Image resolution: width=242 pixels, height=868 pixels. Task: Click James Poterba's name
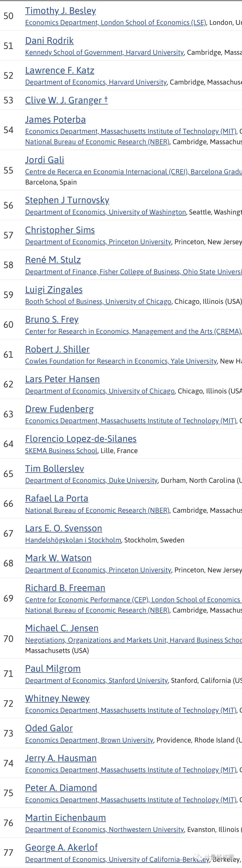(55, 120)
